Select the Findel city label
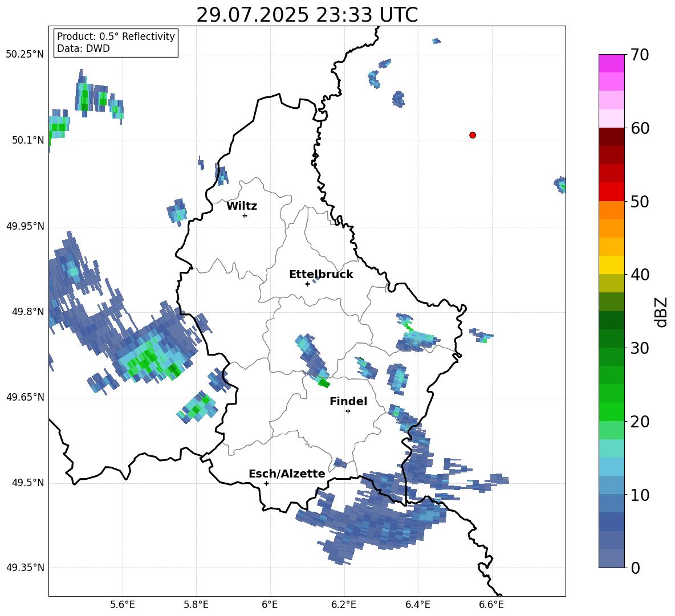The image size is (675, 616). 348,401
